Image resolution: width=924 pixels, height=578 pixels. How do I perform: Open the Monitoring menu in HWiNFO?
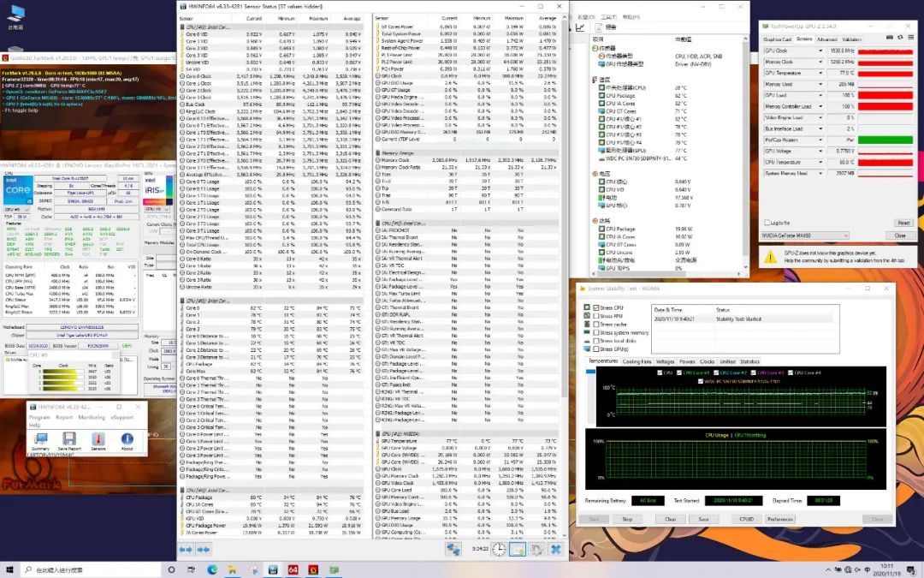92,418
